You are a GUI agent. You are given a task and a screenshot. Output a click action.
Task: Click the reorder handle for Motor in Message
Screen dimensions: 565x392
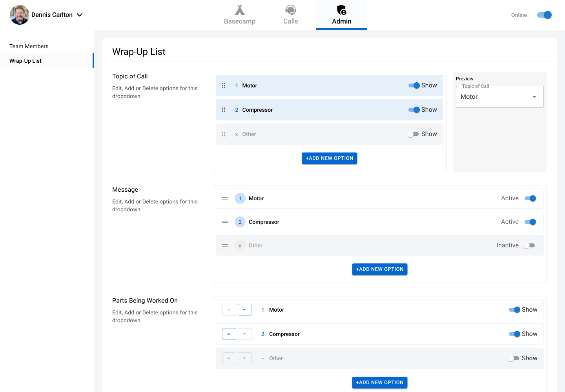[x=225, y=198]
